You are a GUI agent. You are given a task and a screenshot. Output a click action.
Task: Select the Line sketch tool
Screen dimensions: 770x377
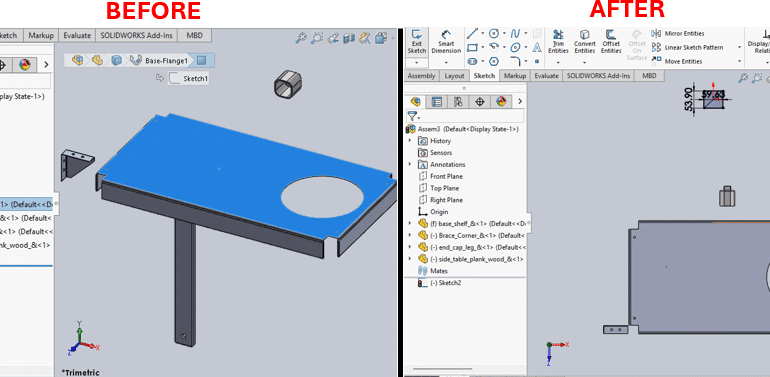tap(472, 33)
